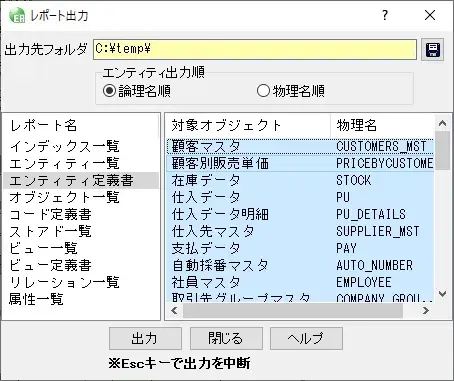This screenshot has width=454, height=381.
Task: Close the レポート出力 dialog
Action: click(x=430, y=15)
